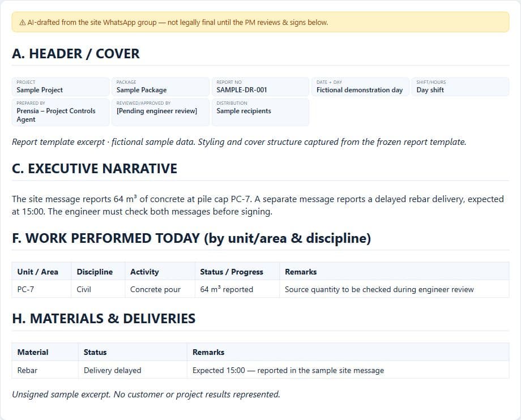521x420 pixels.
Task: Click the 'Rebar' material cell
Action: (x=27, y=371)
